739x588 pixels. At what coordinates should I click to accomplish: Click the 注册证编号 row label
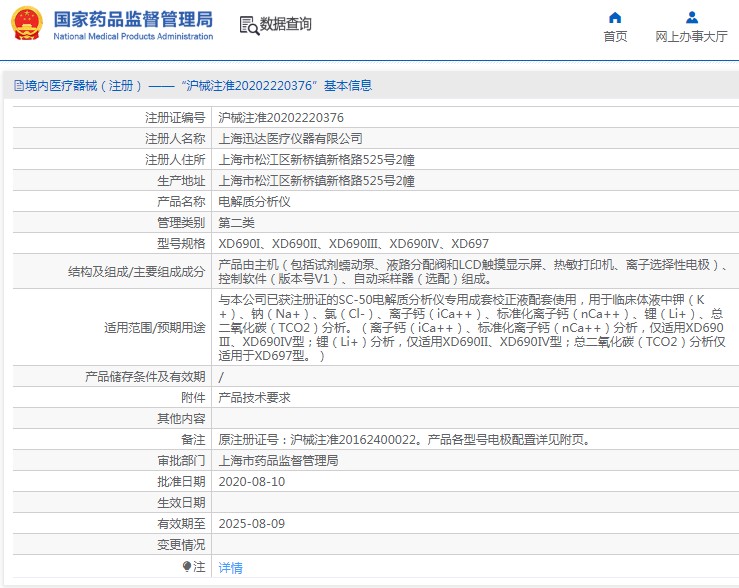click(175, 118)
